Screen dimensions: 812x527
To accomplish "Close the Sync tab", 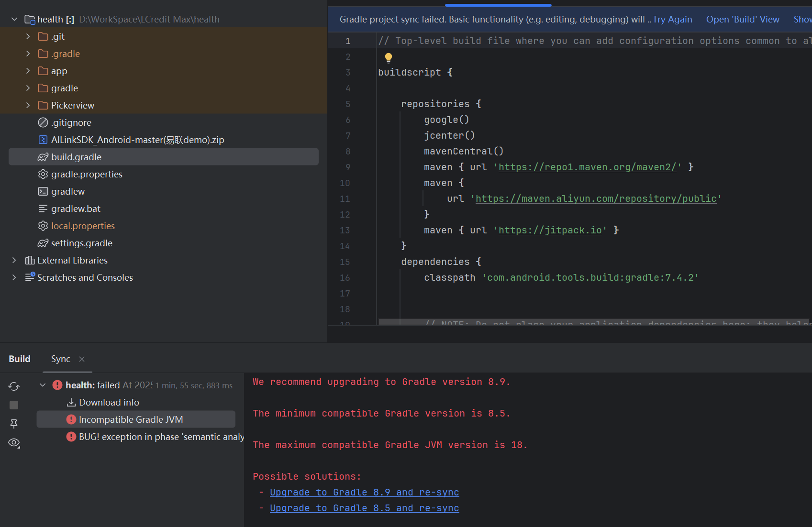I will pyautogui.click(x=82, y=359).
